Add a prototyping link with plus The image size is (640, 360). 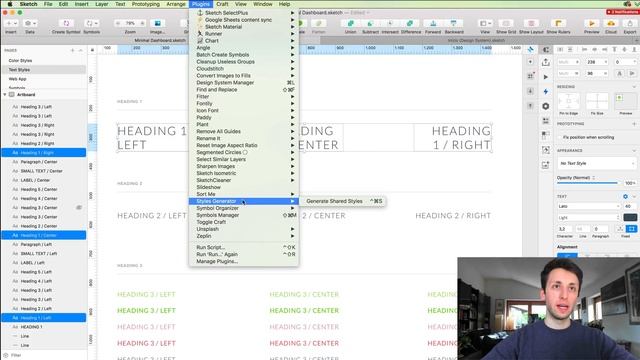coord(634,124)
